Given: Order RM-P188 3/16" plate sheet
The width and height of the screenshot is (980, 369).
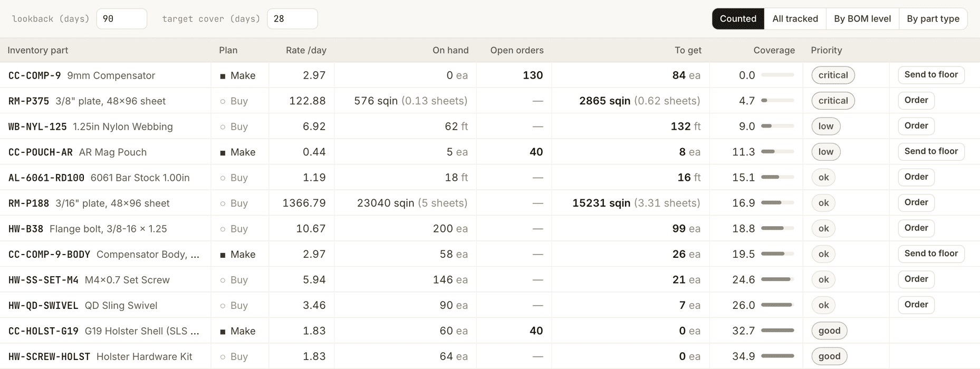Looking at the screenshot, I should [916, 202].
